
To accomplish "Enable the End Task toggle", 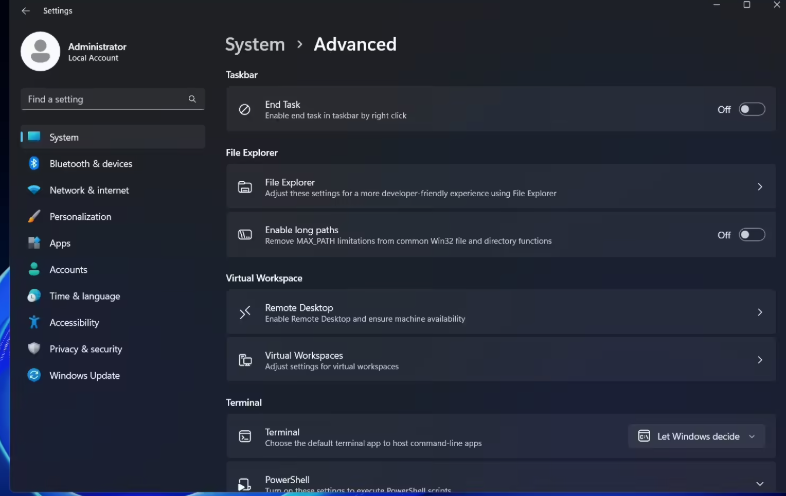I will click(751, 109).
